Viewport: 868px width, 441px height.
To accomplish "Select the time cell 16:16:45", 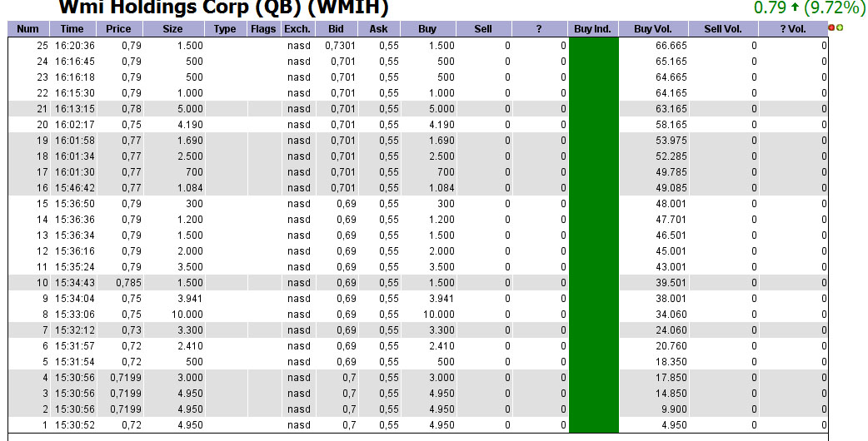I will [x=75, y=62].
